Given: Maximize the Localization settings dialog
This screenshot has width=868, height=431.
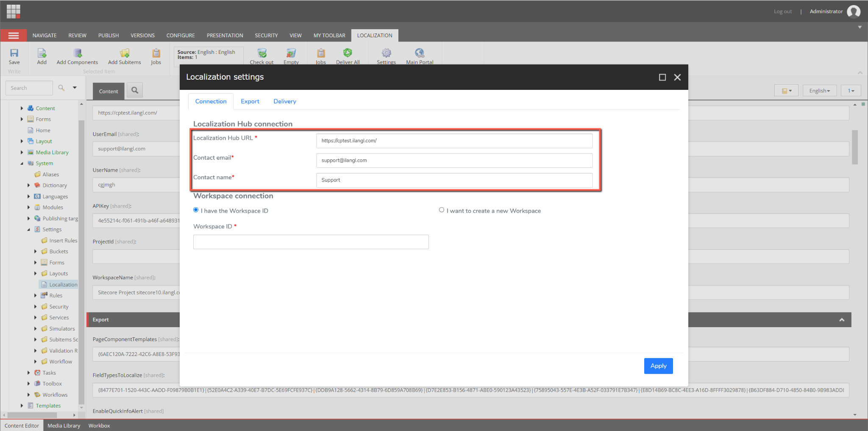Looking at the screenshot, I should [662, 77].
